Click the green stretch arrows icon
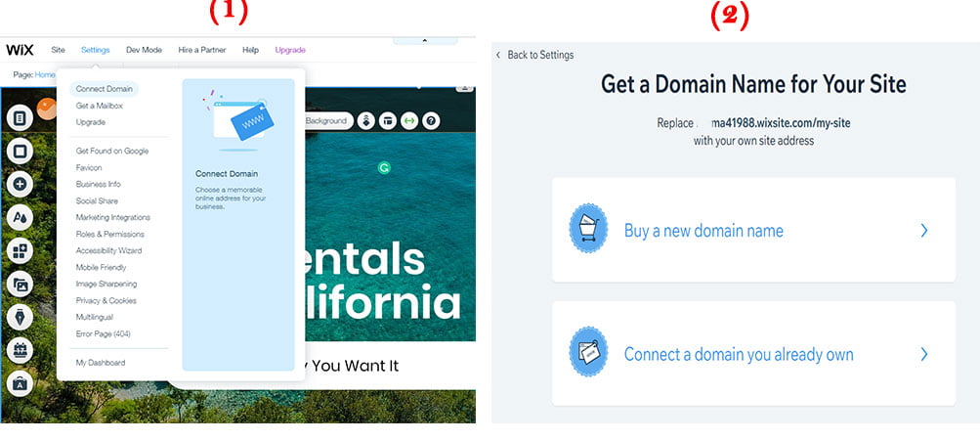980x441 pixels. pos(409,120)
